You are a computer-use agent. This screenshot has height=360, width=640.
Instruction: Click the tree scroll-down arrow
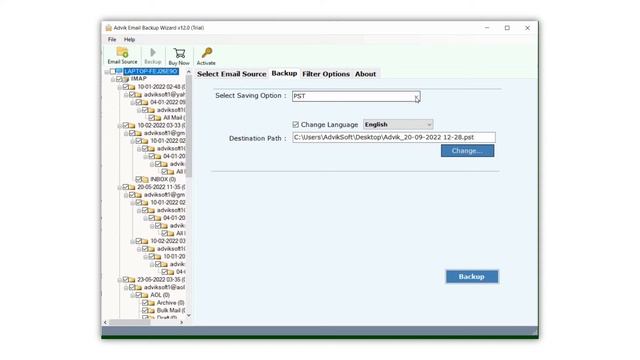point(189,316)
